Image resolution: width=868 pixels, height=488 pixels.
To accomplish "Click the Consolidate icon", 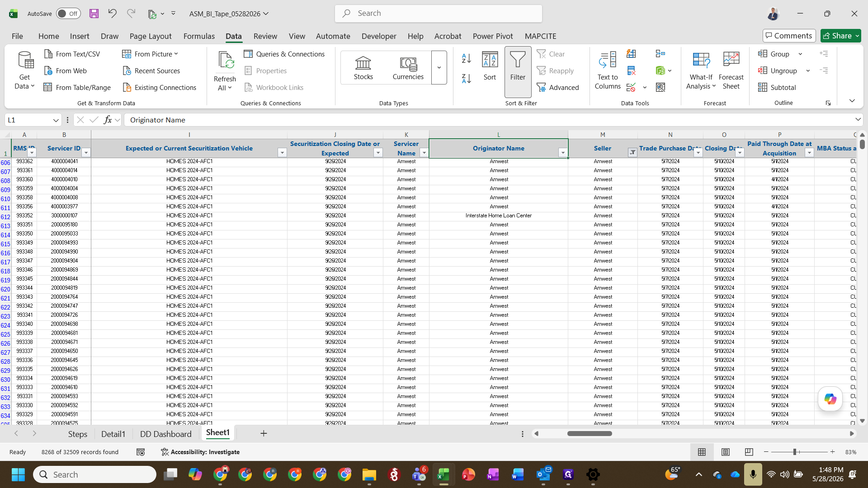I will point(660,54).
